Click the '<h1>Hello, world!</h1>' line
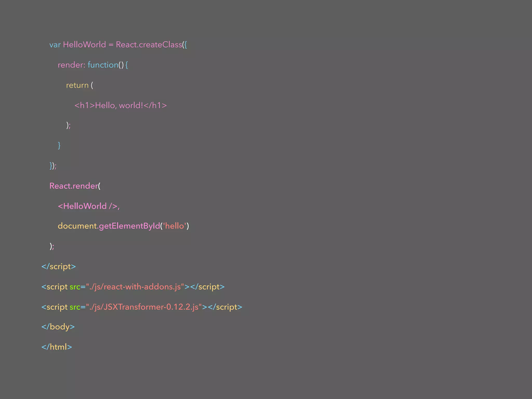Image resolution: width=532 pixels, height=399 pixels. coord(121,105)
